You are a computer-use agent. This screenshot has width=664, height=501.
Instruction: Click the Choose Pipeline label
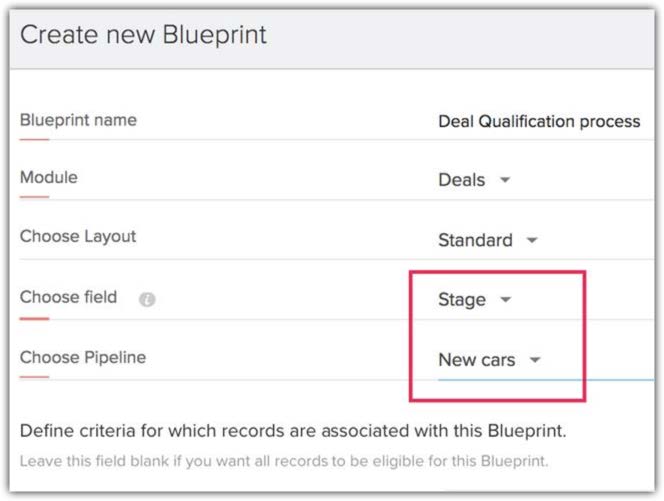[x=82, y=357]
